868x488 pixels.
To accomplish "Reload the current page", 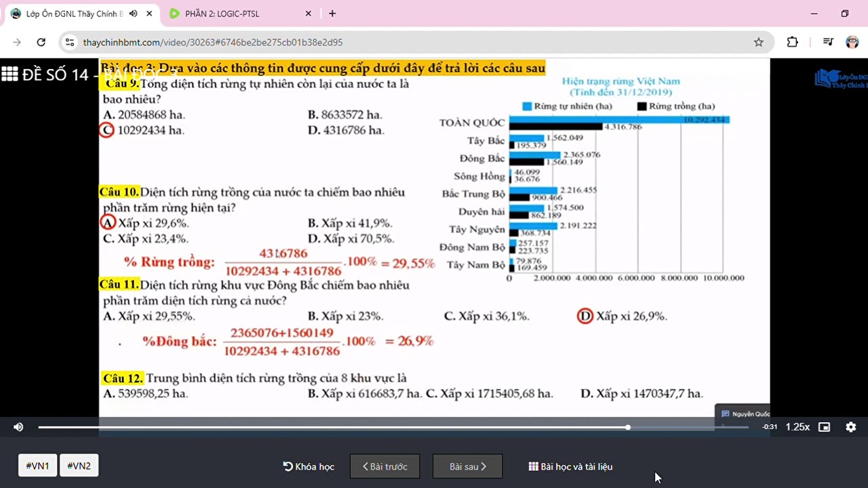I will click(41, 42).
